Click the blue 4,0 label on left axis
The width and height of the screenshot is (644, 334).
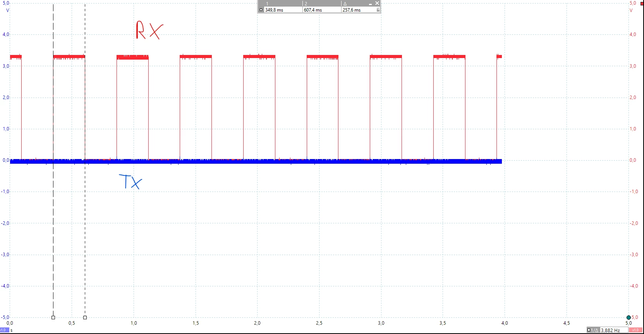(x=6, y=34)
